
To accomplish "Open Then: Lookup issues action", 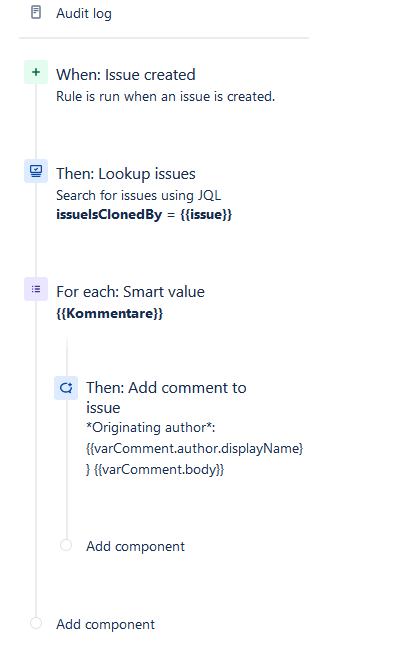I will [126, 174].
